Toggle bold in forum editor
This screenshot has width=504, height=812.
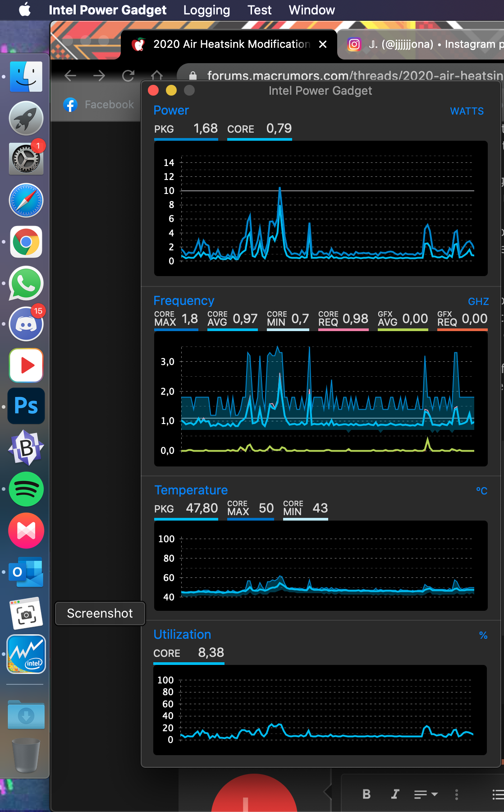[367, 794]
